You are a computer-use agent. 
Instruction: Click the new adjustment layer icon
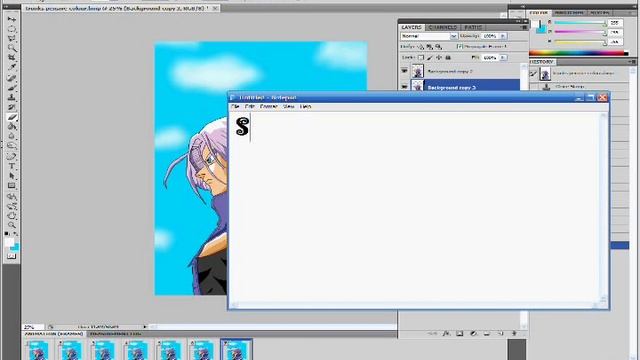click(473, 333)
